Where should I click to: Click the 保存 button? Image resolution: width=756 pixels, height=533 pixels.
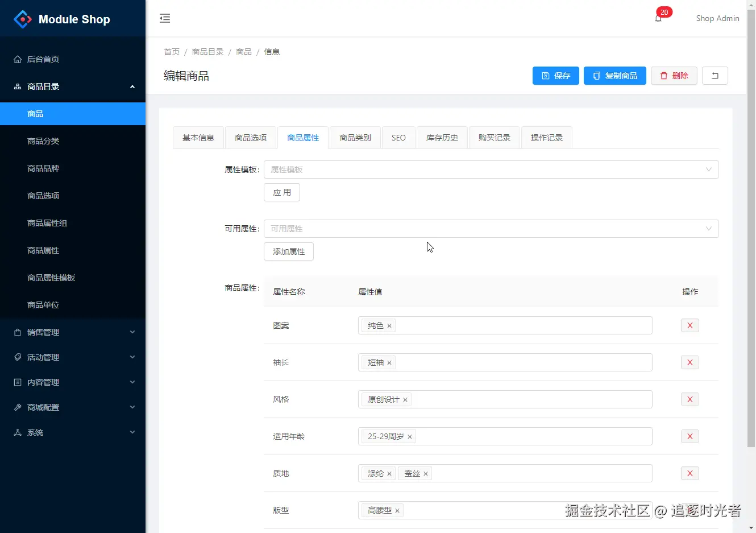pos(556,76)
